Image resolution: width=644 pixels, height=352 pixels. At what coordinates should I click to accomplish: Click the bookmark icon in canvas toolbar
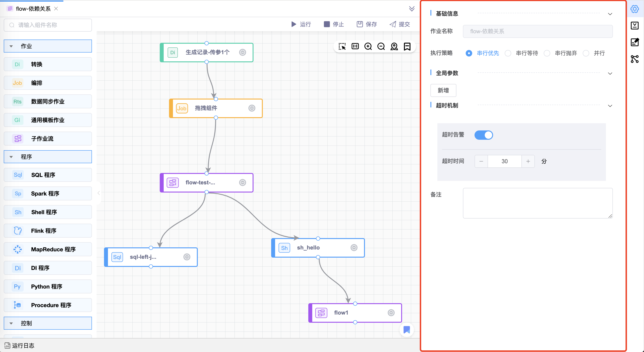pos(407,46)
